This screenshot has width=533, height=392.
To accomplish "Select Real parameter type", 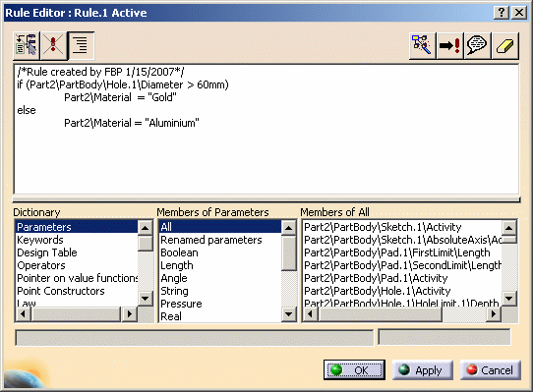I will click(220, 316).
